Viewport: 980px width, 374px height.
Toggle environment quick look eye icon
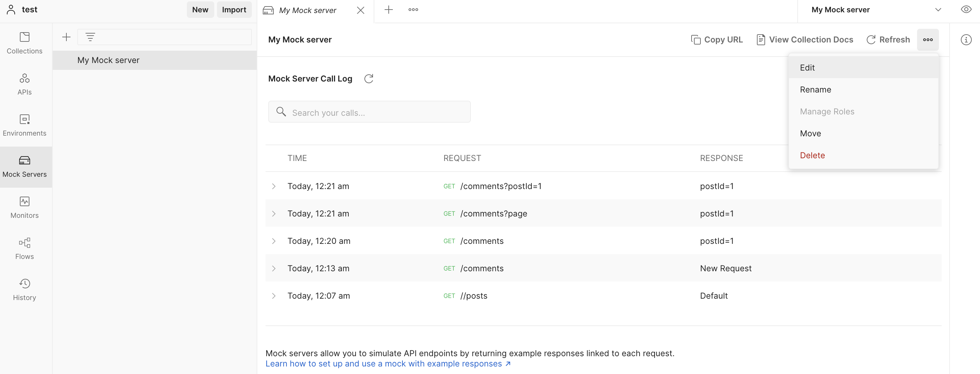966,10
